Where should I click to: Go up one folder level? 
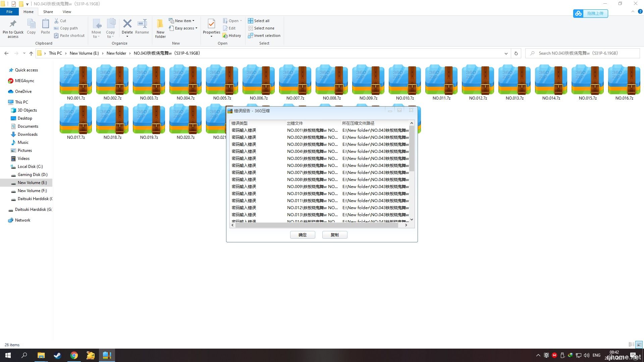coord(31,53)
